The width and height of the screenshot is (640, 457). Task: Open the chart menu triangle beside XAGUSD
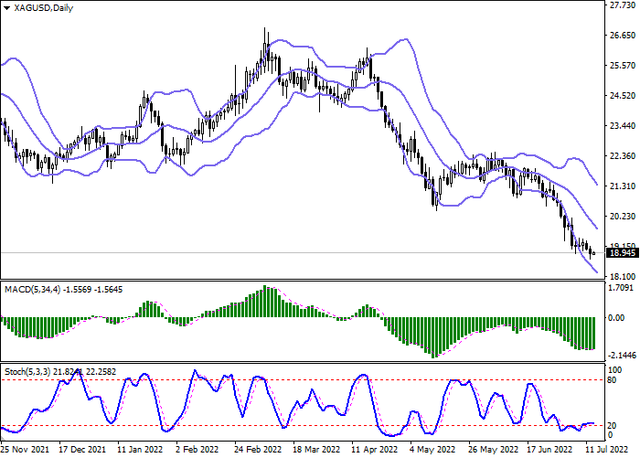click(x=7, y=8)
